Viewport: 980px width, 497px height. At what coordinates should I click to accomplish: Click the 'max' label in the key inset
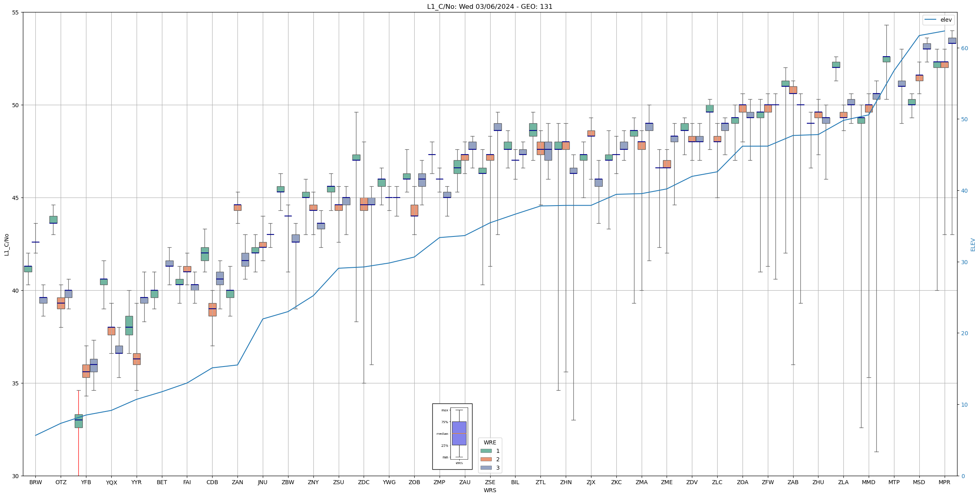click(x=444, y=410)
